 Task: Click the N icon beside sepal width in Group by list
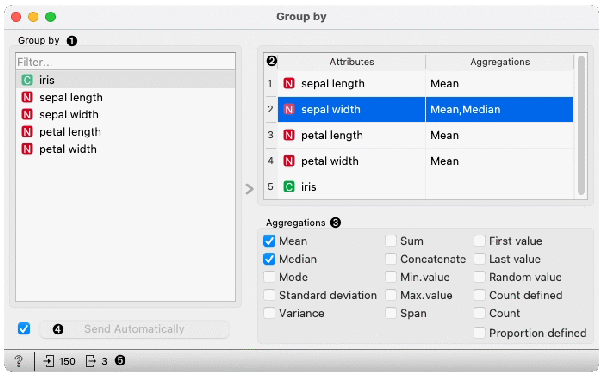[x=27, y=114]
